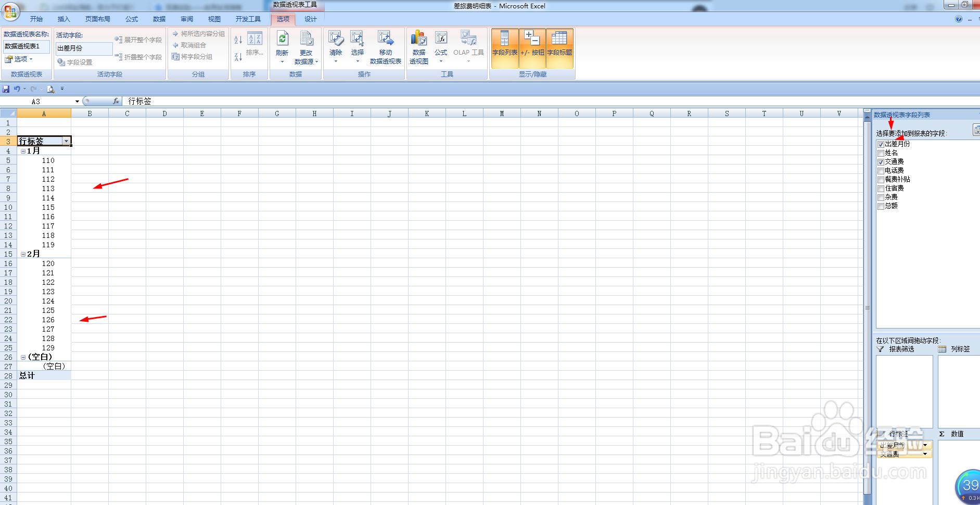This screenshot has height=505, width=980.
Task: Click the OLAP tools icon
Action: (468, 39)
